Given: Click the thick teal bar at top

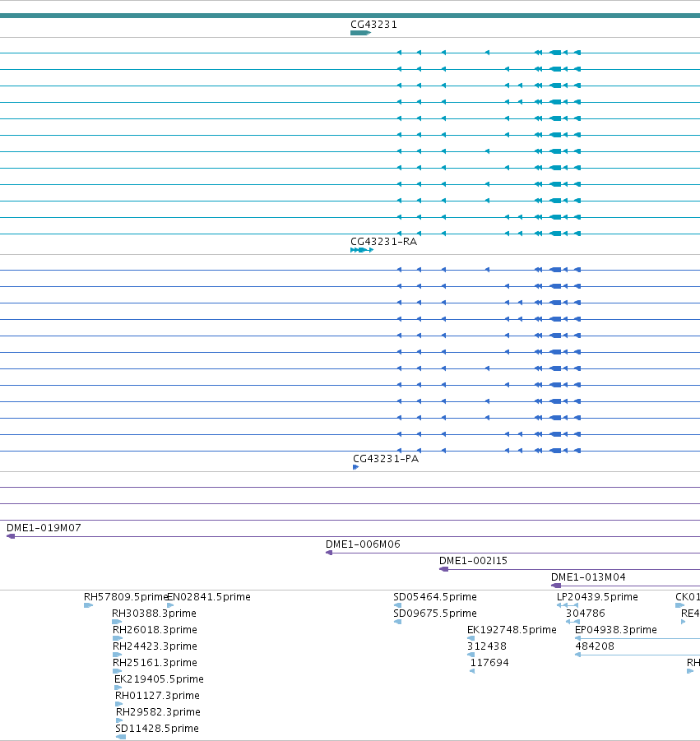Looking at the screenshot, I should click(x=350, y=16).
